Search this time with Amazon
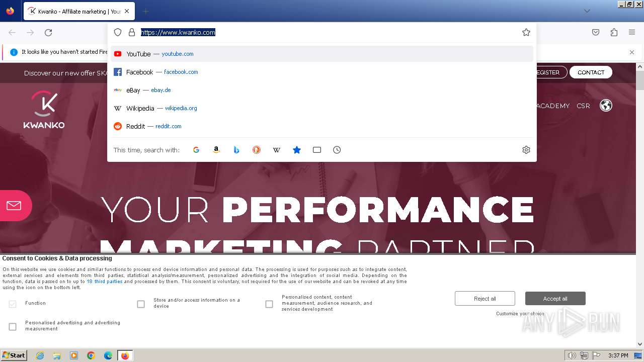Viewport: 644px width, 362px height. [216, 150]
